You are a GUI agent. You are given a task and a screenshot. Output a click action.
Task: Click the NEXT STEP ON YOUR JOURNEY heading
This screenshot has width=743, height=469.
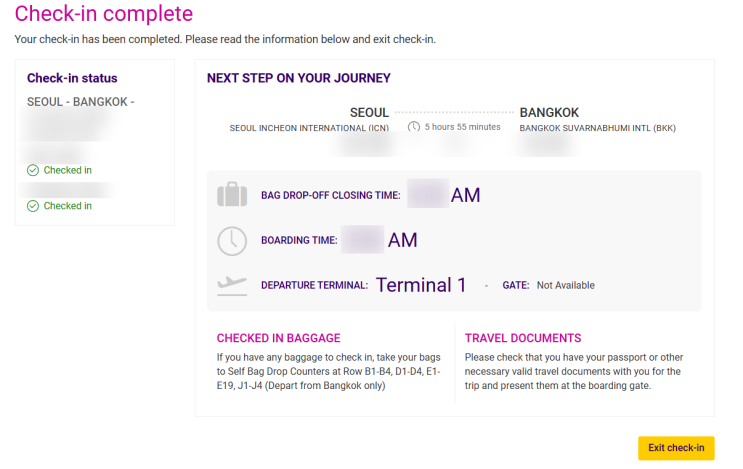tap(298, 78)
